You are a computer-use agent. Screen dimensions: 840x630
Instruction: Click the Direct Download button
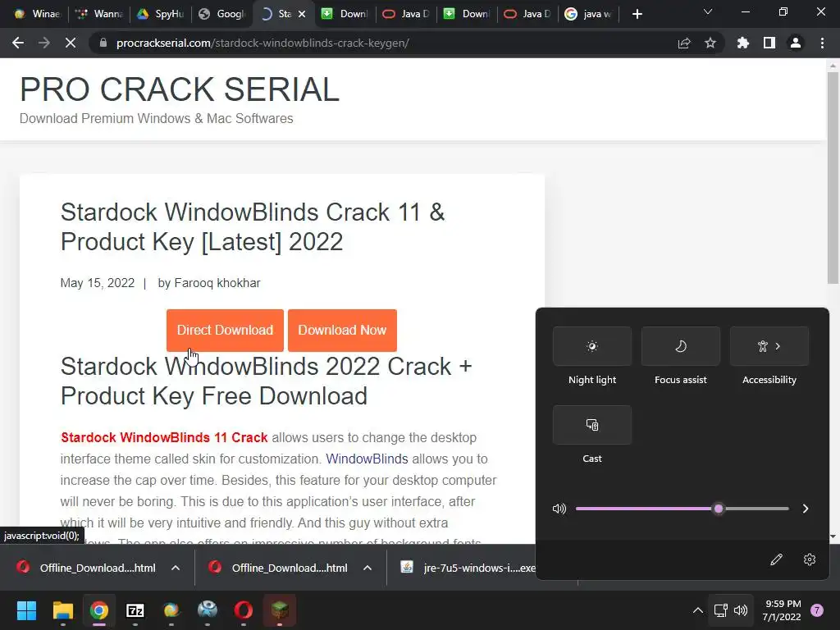(x=225, y=330)
